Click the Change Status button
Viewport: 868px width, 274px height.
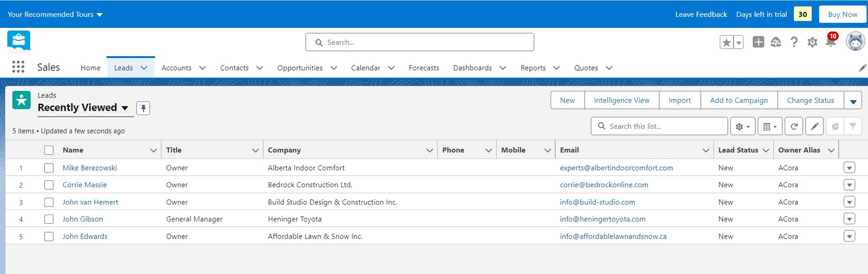pyautogui.click(x=810, y=100)
